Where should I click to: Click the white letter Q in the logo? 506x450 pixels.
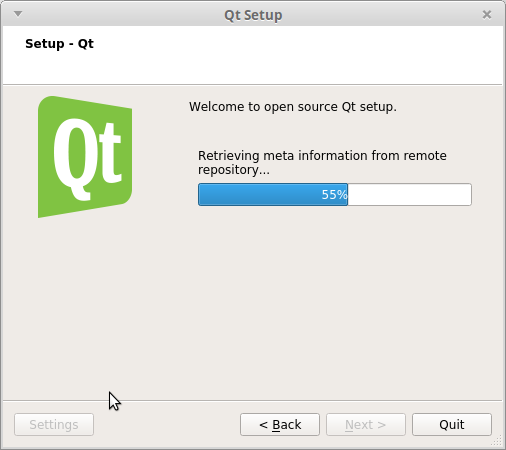coord(72,159)
